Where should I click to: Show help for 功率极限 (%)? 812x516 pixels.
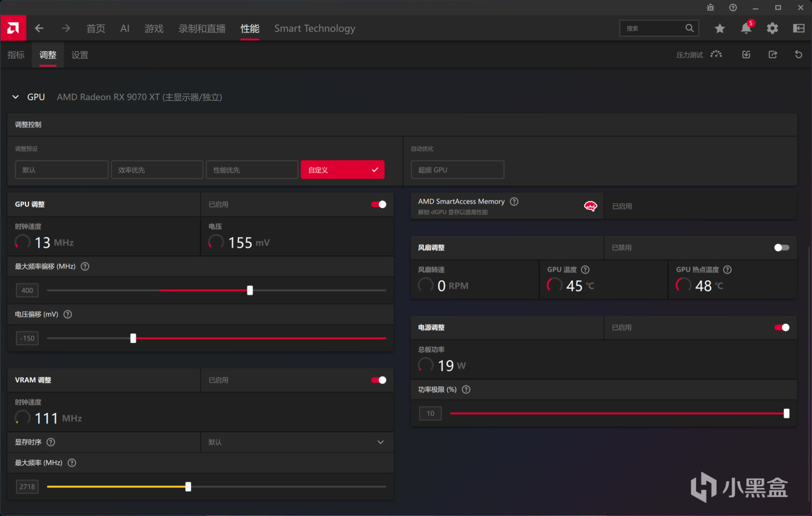(x=466, y=389)
